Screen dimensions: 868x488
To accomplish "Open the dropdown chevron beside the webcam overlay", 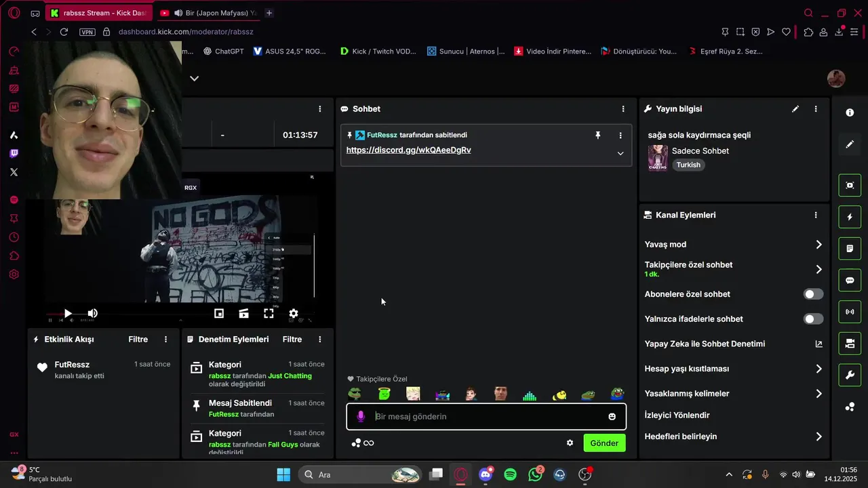I will pos(194,78).
